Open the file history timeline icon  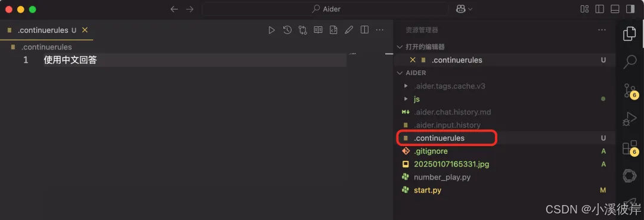[x=287, y=30]
